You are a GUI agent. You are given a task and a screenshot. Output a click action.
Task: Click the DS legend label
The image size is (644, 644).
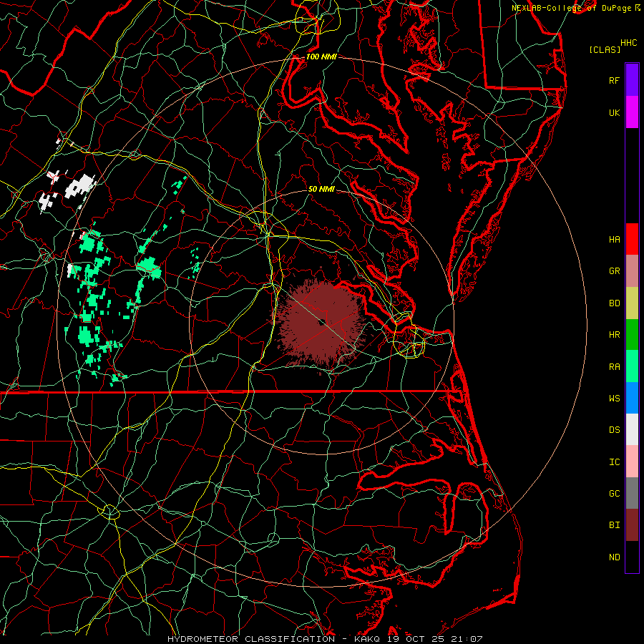coord(614,430)
